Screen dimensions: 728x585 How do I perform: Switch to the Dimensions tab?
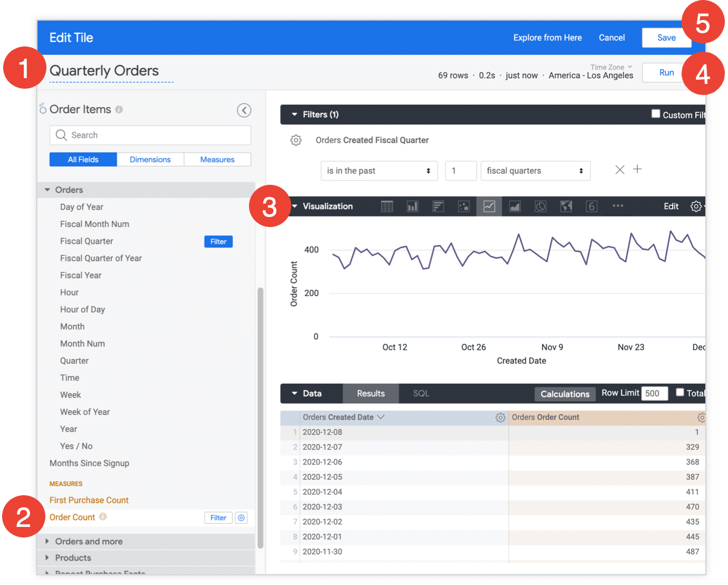coord(150,159)
